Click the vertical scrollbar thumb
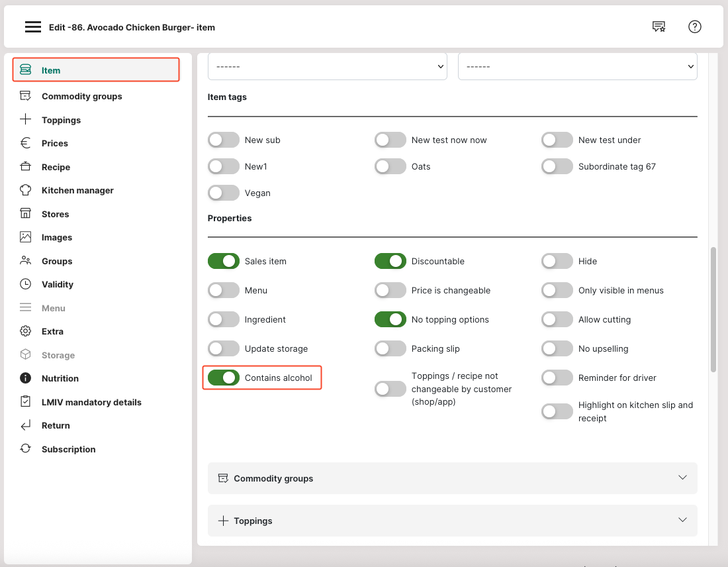This screenshot has width=728, height=567. click(713, 309)
